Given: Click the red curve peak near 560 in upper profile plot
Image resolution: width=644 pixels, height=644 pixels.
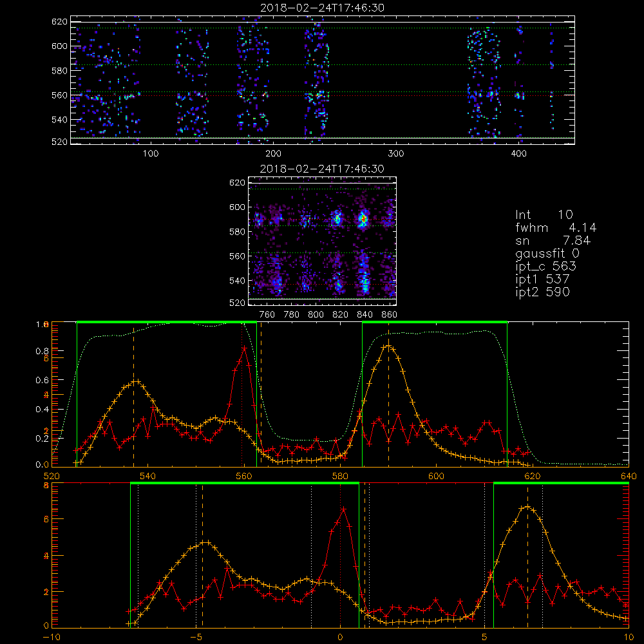Looking at the screenshot, I should click(x=244, y=348).
